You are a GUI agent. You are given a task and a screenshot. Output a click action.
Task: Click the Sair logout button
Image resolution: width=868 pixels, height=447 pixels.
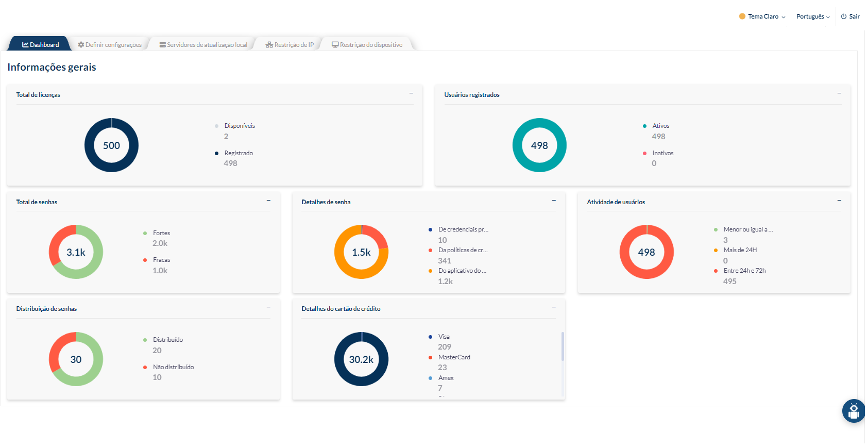[x=850, y=16]
